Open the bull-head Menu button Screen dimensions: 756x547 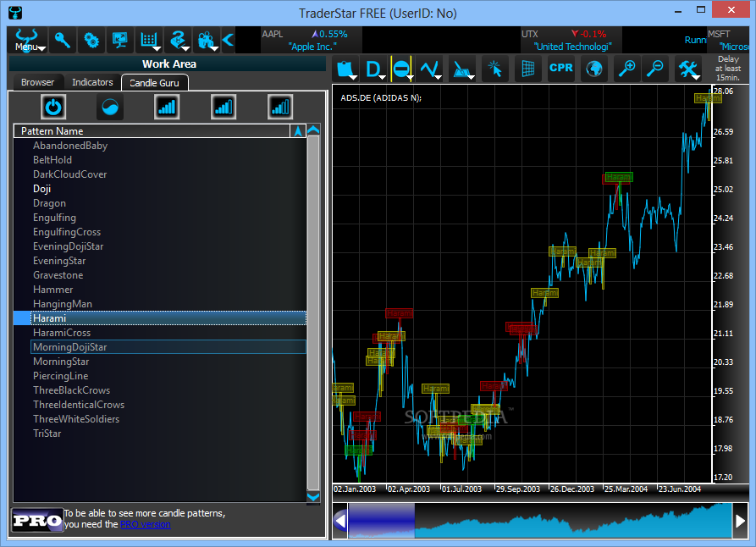click(27, 40)
